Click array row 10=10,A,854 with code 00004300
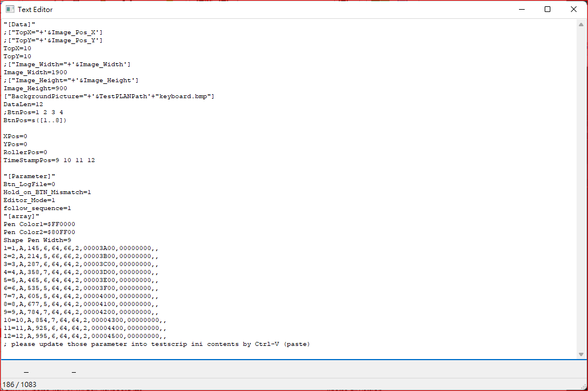Image resolution: width=588 pixels, height=391 pixels. 85,320
